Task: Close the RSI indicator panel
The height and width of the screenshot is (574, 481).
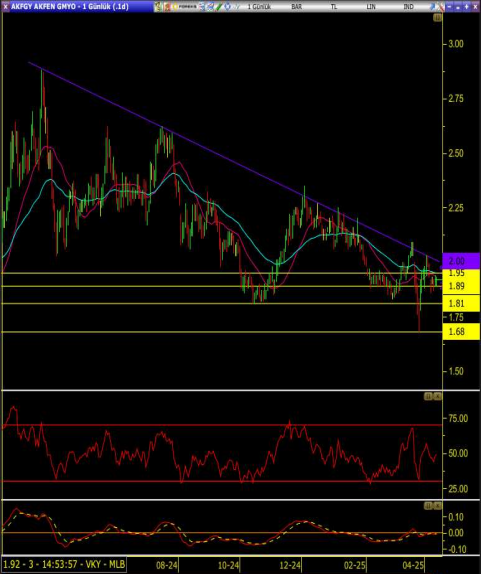Action: click(x=437, y=396)
